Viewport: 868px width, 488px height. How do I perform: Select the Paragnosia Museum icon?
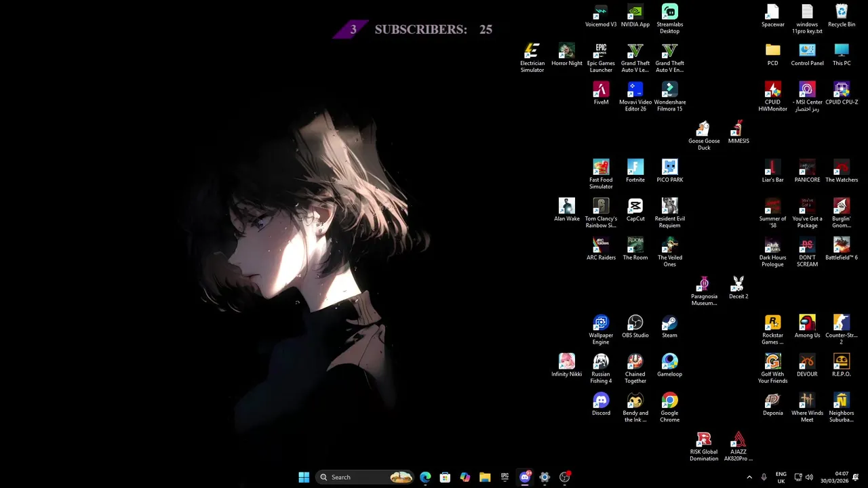point(704,291)
